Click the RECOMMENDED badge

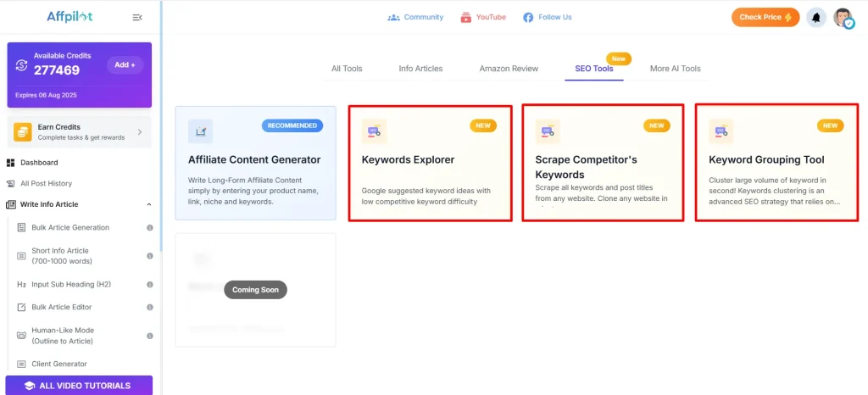click(292, 125)
